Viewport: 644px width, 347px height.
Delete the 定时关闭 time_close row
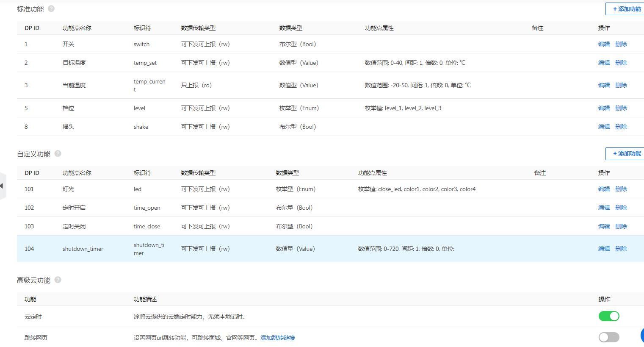(x=621, y=226)
